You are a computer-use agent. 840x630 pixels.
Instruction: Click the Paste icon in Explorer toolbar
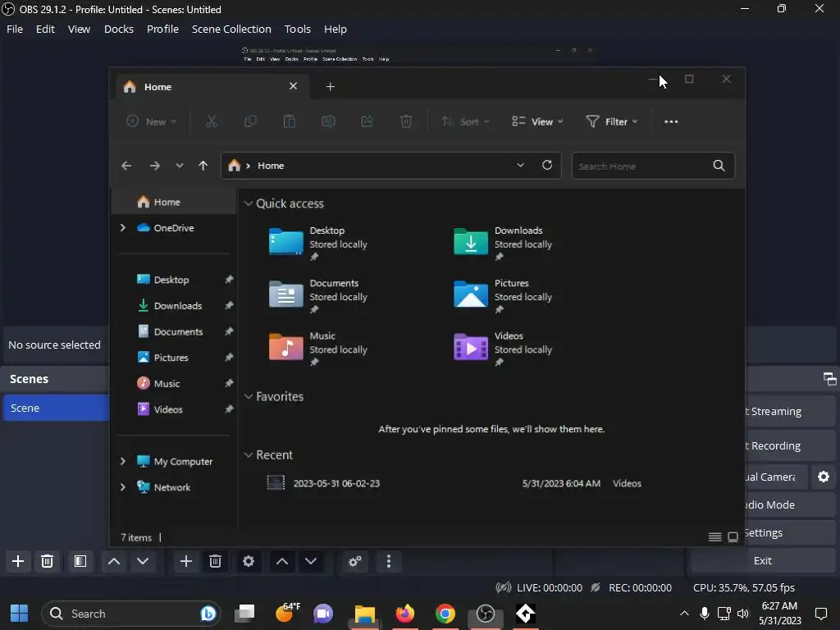290,121
